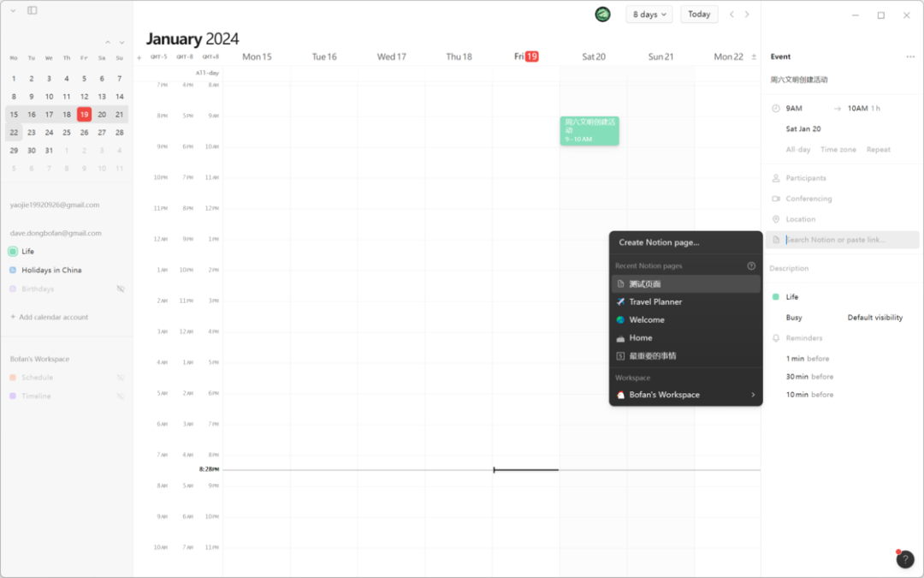Open event more options (three dots)

click(910, 57)
